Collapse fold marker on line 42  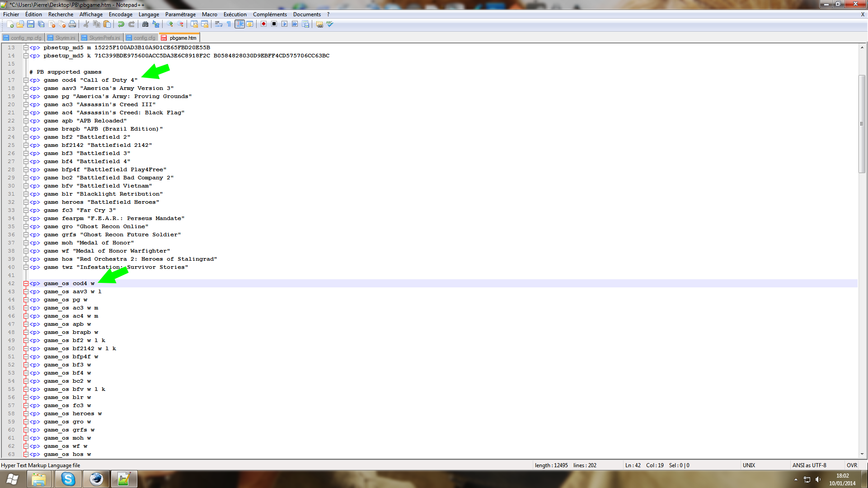(x=26, y=284)
